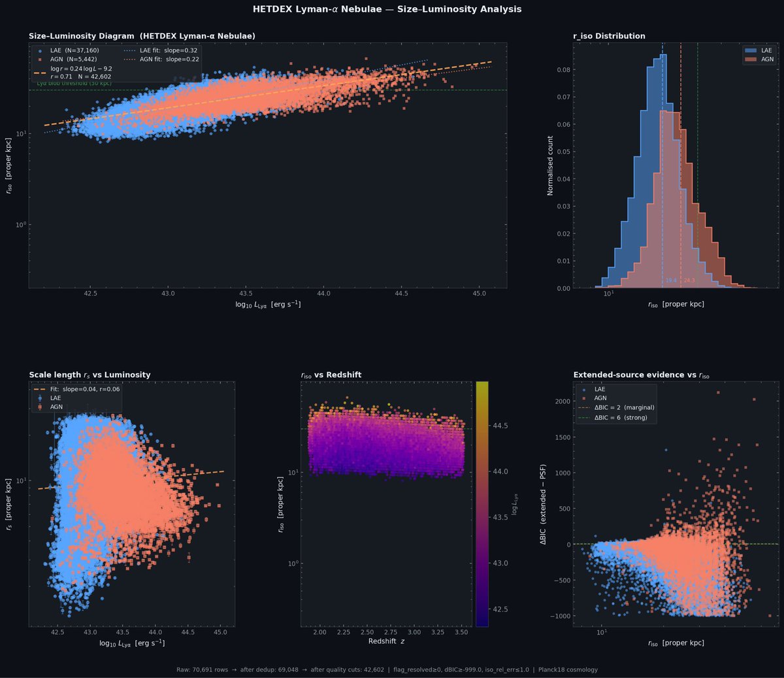Click the 'r_iso Distribution' panel title
Screen dimensions: 784x678
[x=609, y=36]
